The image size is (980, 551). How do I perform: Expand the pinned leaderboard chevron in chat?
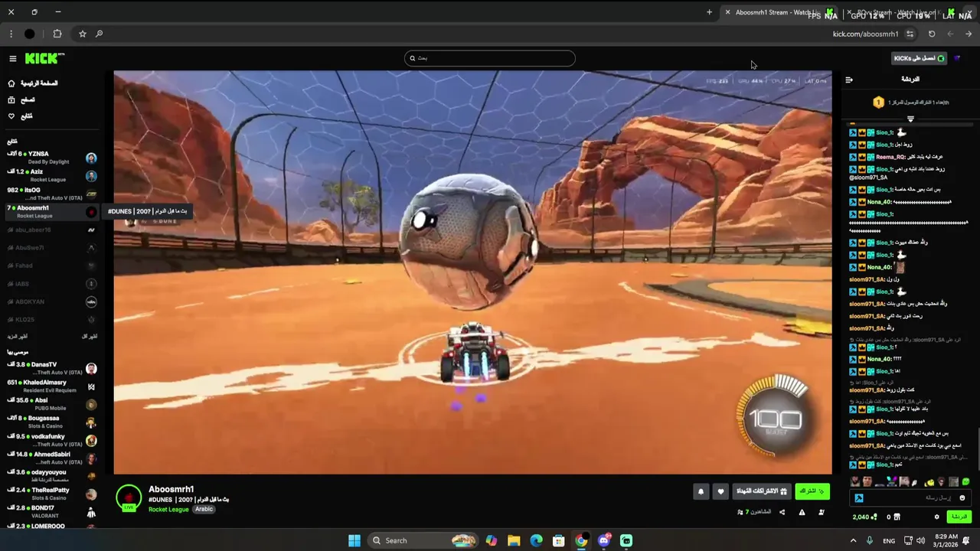[x=910, y=119]
